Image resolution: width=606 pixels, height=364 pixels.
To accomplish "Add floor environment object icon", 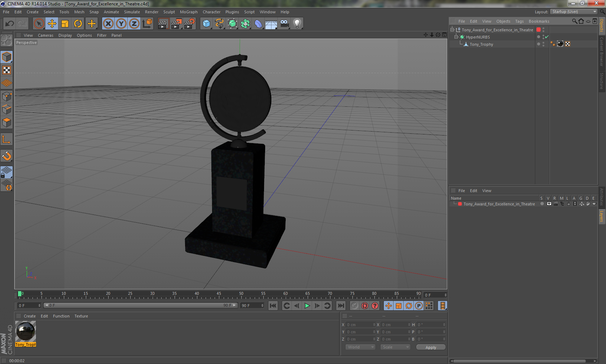I will pyautogui.click(x=271, y=24).
